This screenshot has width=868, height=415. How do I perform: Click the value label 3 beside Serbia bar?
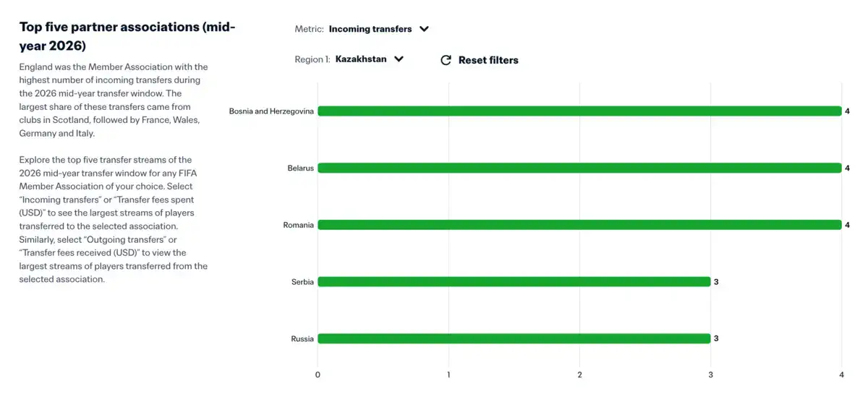716,282
